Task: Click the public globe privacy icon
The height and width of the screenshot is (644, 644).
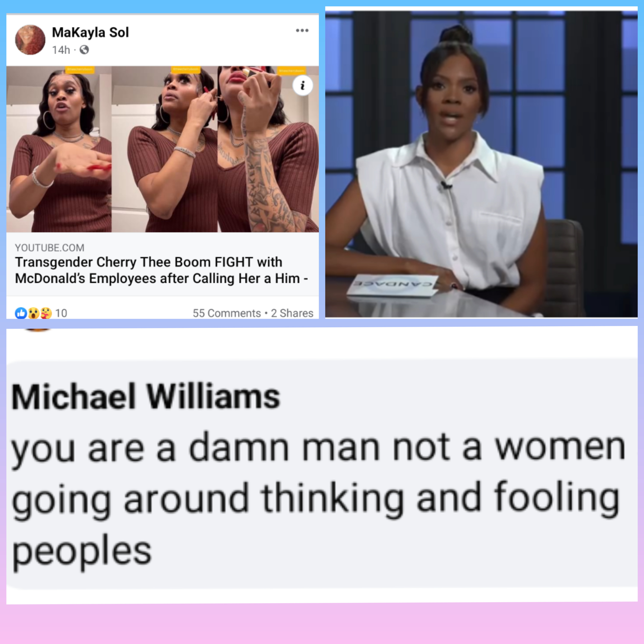Action: (84, 50)
